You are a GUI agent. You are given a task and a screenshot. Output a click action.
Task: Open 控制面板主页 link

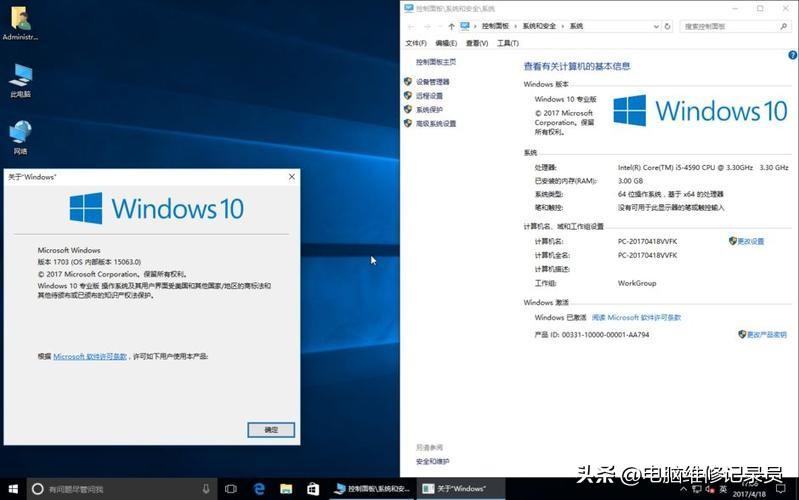pos(436,62)
